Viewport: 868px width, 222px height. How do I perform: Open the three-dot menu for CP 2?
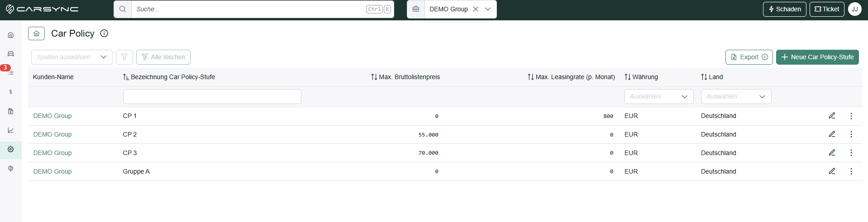tap(851, 134)
